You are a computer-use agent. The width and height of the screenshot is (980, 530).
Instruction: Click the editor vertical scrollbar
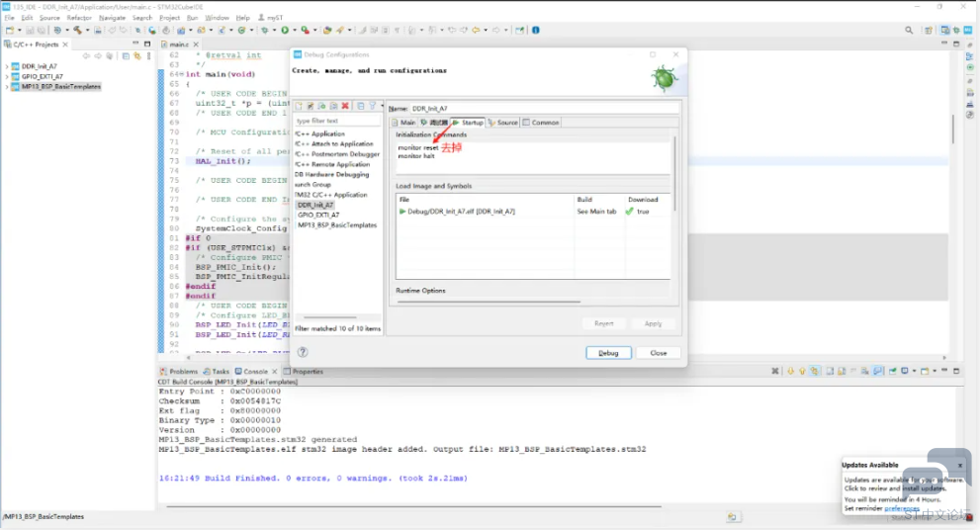click(952, 129)
